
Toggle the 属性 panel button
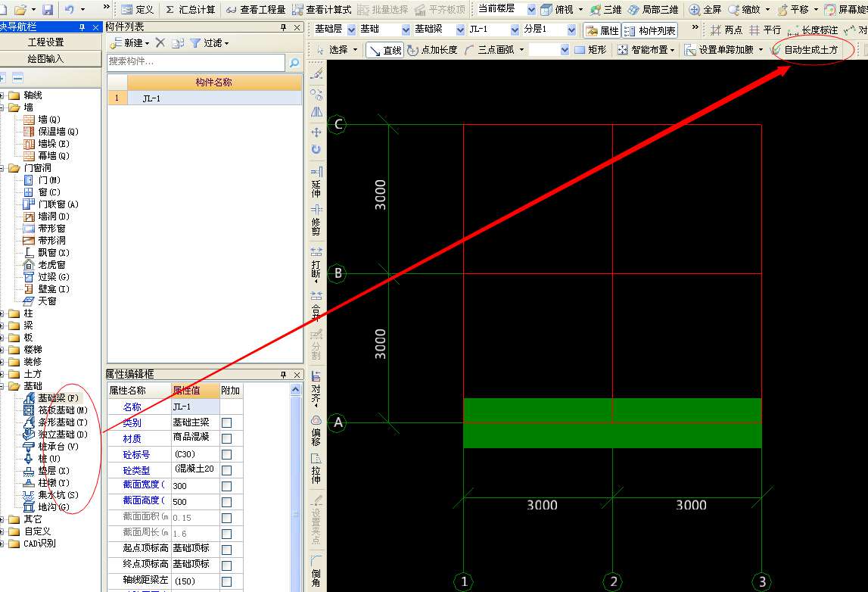(602, 30)
